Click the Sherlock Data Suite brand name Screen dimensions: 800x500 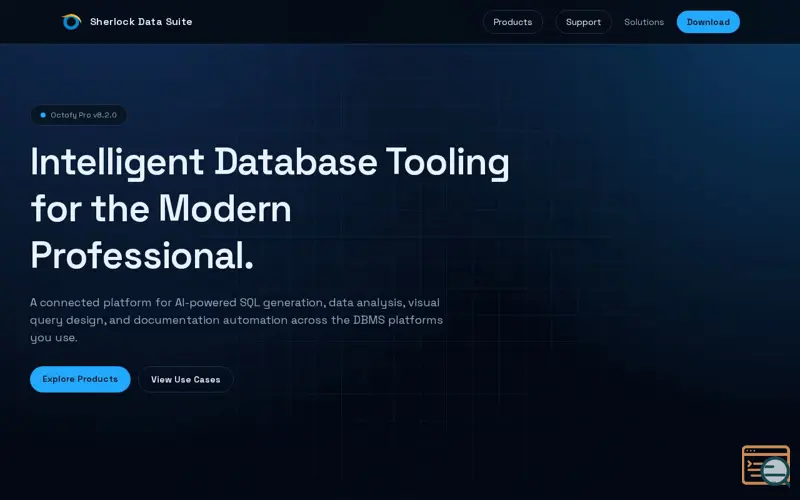pos(141,22)
